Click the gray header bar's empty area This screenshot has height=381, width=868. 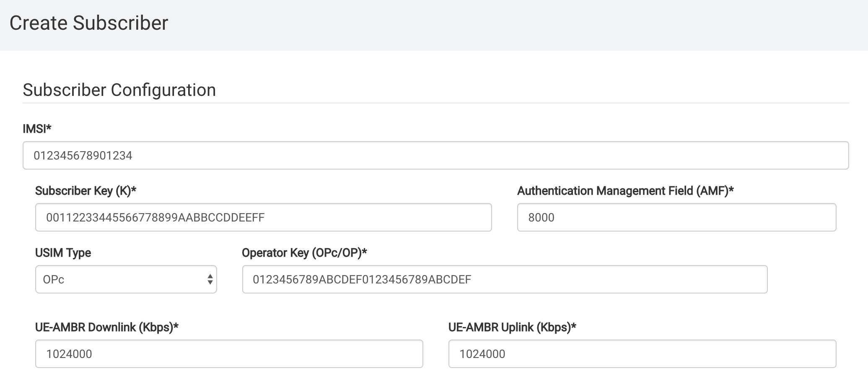point(503,25)
